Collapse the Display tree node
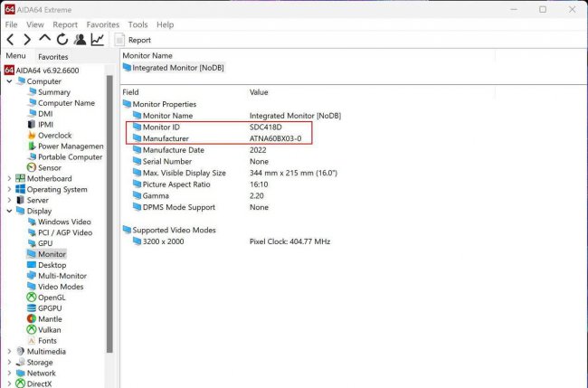Viewport: 588px width, 388px height. coord(9,211)
